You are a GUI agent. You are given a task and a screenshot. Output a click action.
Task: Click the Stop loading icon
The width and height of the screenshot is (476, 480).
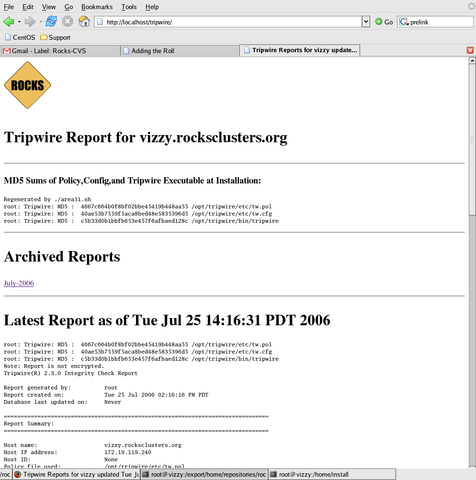point(67,22)
